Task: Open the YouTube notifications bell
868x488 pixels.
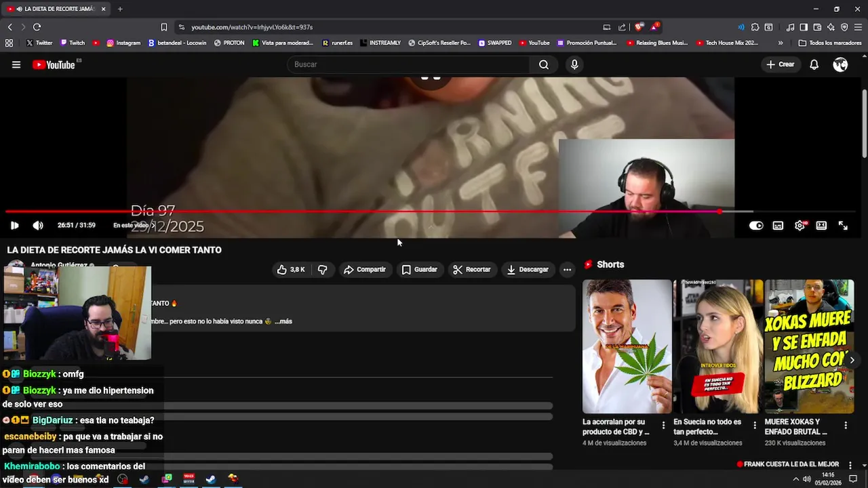Action: 814,64
